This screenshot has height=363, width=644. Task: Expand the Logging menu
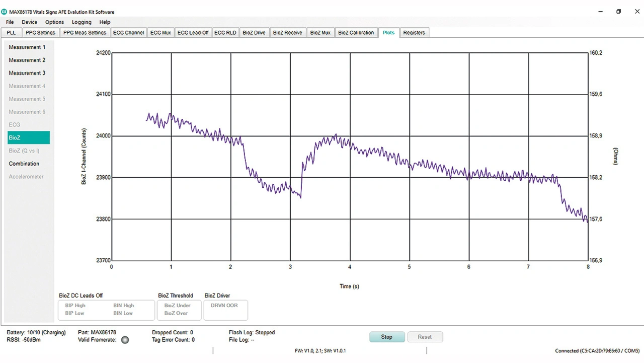pos(82,22)
